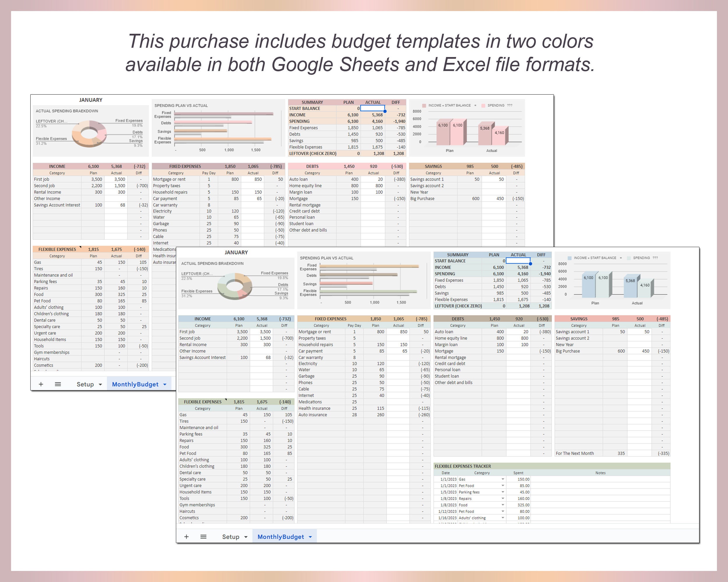Screen dimensions: 728x582
Task: Open MonthlyBudget tab dropdown arrow in the front window
Action: coord(310,537)
